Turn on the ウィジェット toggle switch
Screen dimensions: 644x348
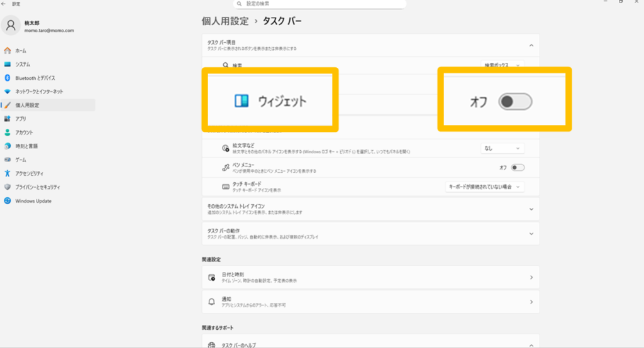click(515, 102)
